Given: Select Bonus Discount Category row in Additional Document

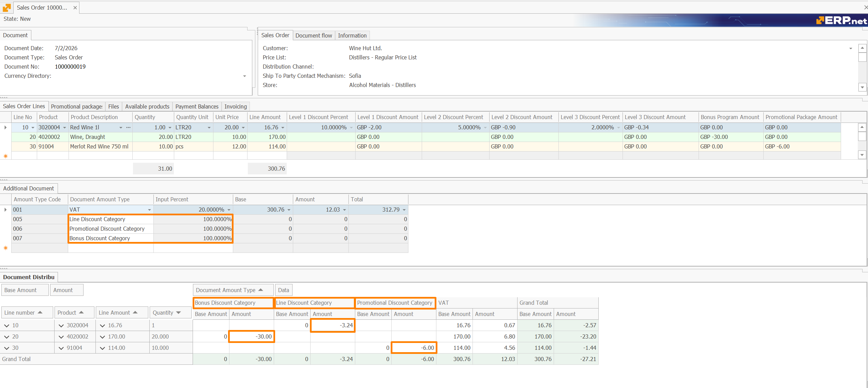Looking at the screenshot, I should (x=210, y=238).
